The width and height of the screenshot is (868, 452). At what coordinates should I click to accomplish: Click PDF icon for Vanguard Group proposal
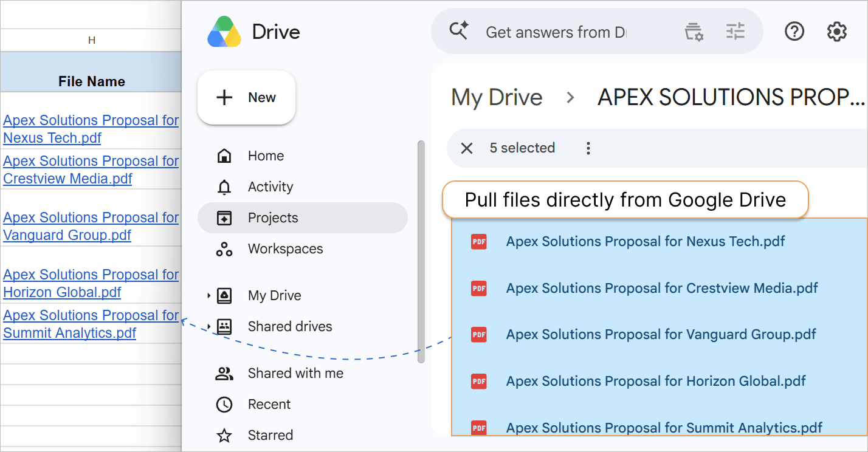479,335
